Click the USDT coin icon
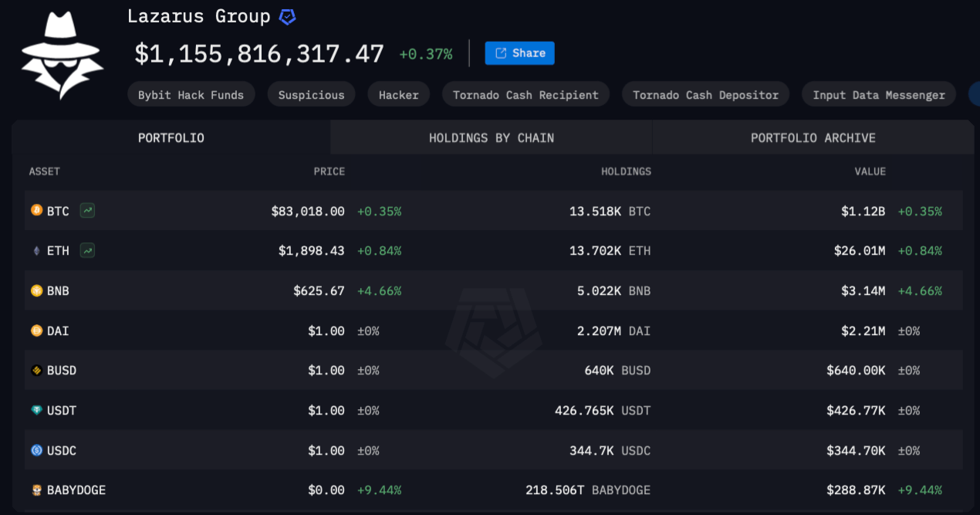The image size is (980, 515). (x=36, y=411)
